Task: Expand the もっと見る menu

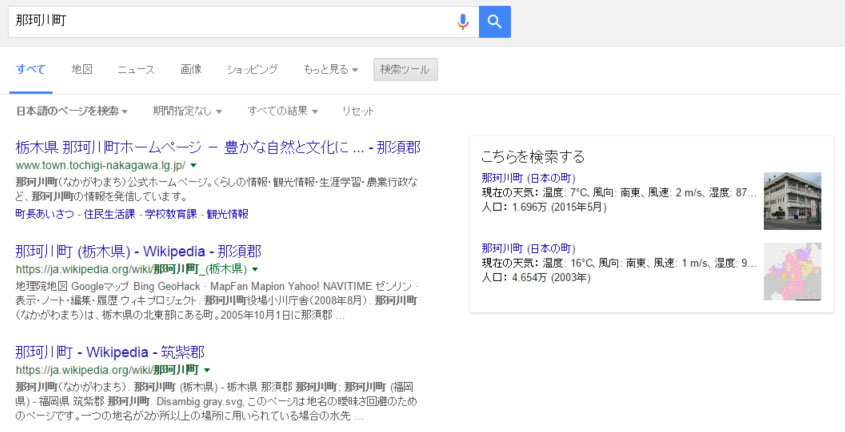Action: 330,69
